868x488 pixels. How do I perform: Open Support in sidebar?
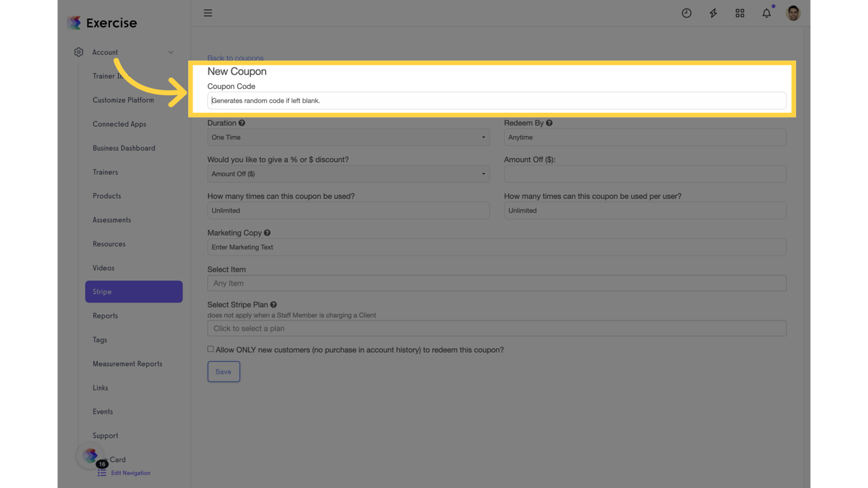[x=105, y=436]
